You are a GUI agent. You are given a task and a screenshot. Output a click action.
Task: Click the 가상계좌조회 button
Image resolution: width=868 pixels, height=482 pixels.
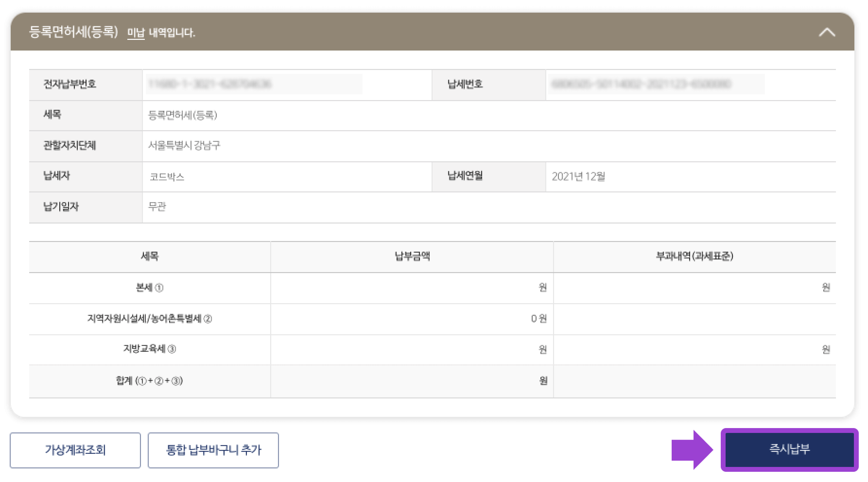click(x=76, y=450)
